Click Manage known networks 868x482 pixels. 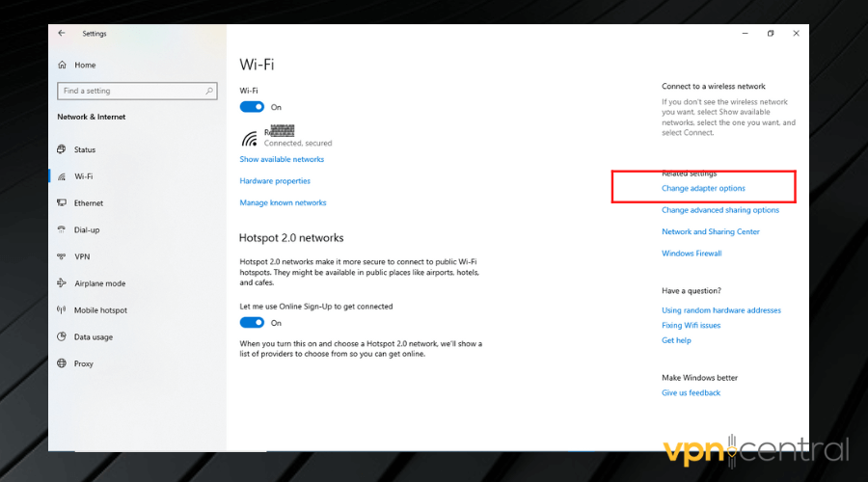(x=283, y=202)
